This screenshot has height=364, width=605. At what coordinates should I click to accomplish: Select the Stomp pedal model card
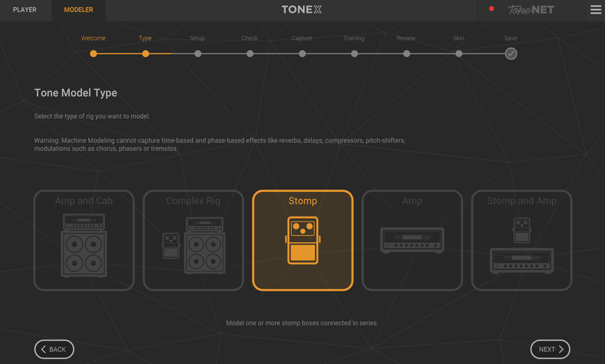click(x=303, y=240)
